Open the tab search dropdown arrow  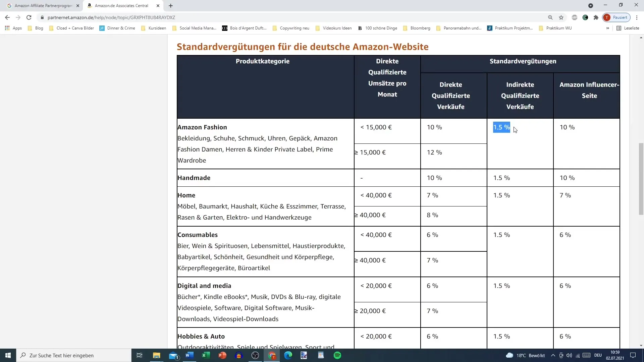coord(591,6)
